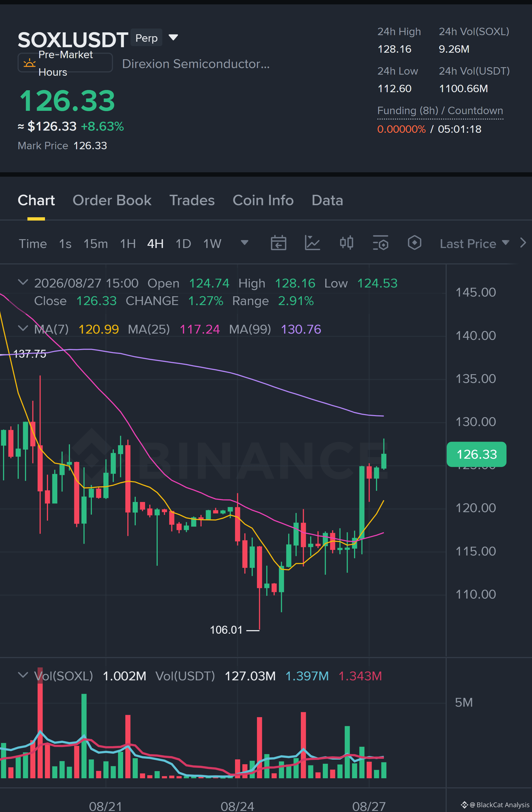Click the hexagon chart preferences icon
This screenshot has height=812, width=532.
pos(414,243)
